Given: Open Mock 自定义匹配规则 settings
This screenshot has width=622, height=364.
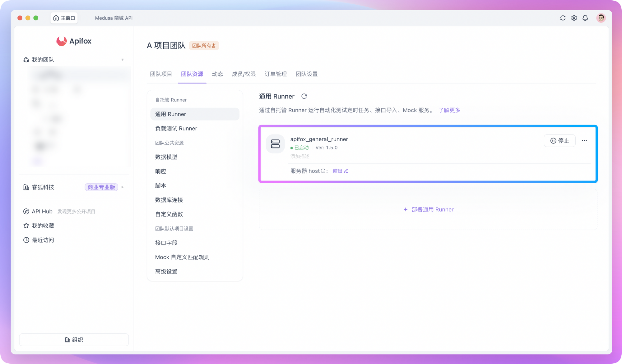Looking at the screenshot, I should coord(195,257).
